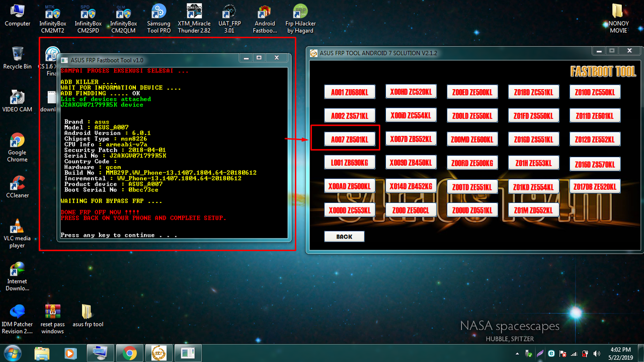Open InfinityBox CM2MT2 desktop shortcut
The image size is (644, 362).
[x=53, y=19]
